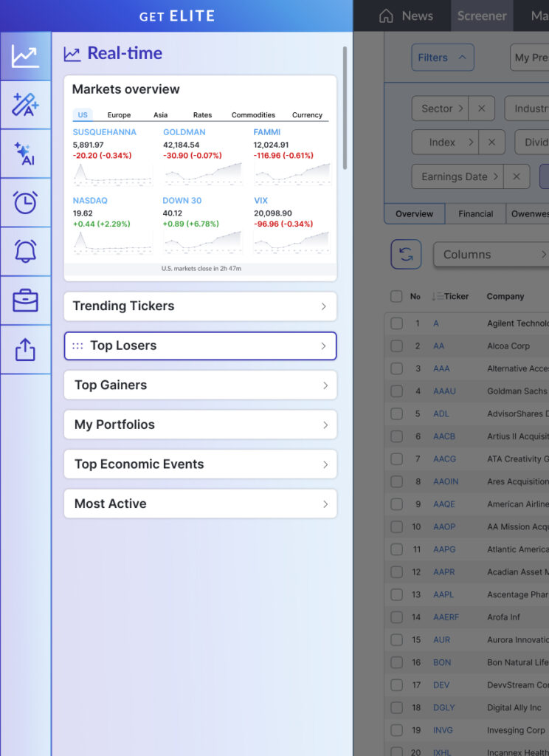
Task: Click the refresh icon beside Columns
Action: pos(406,254)
